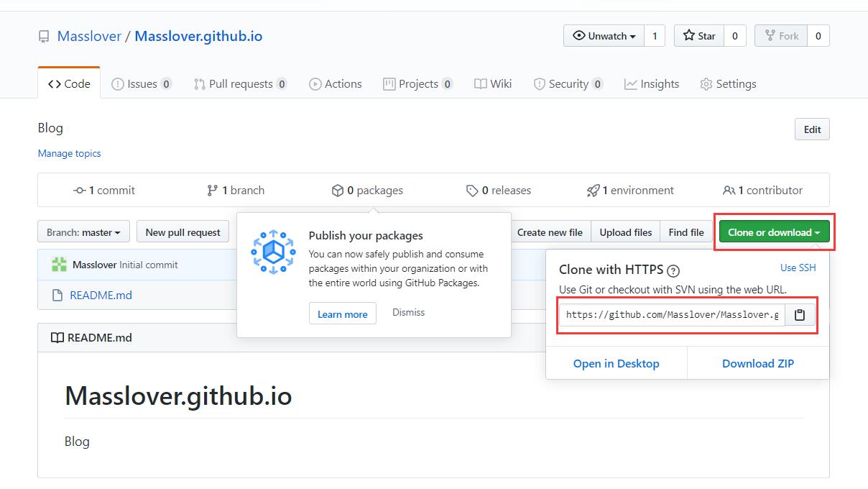
Task: Click the package icon beside 0 packages
Action: (337, 191)
